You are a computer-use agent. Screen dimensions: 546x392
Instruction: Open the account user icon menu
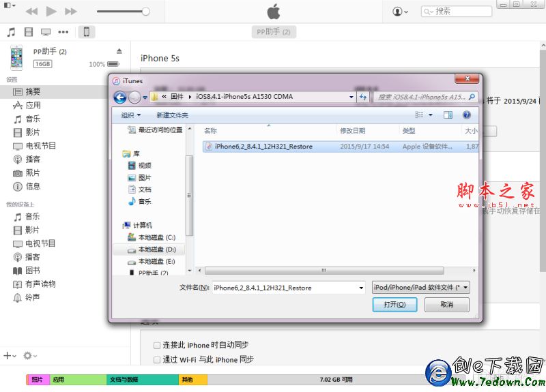[400, 12]
